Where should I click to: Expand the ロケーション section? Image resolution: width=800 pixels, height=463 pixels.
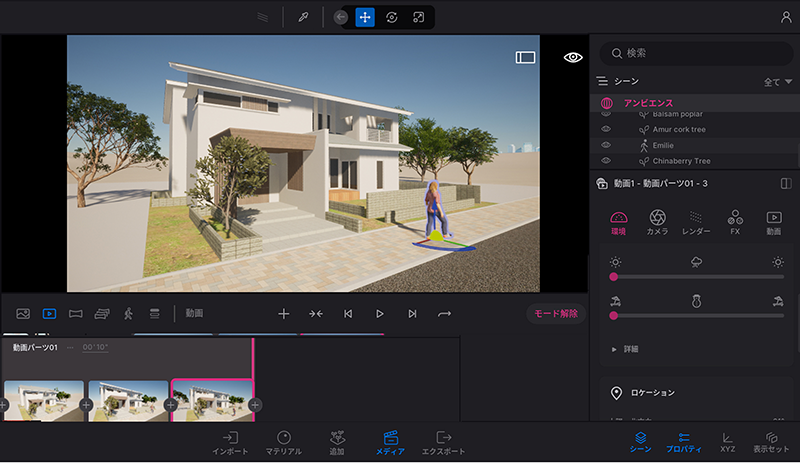[655, 393]
